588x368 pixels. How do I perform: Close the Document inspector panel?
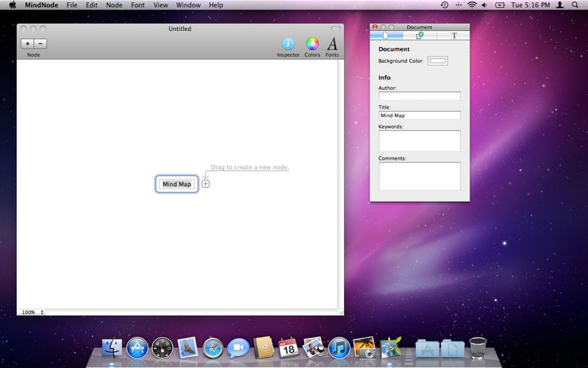pyautogui.click(x=375, y=27)
